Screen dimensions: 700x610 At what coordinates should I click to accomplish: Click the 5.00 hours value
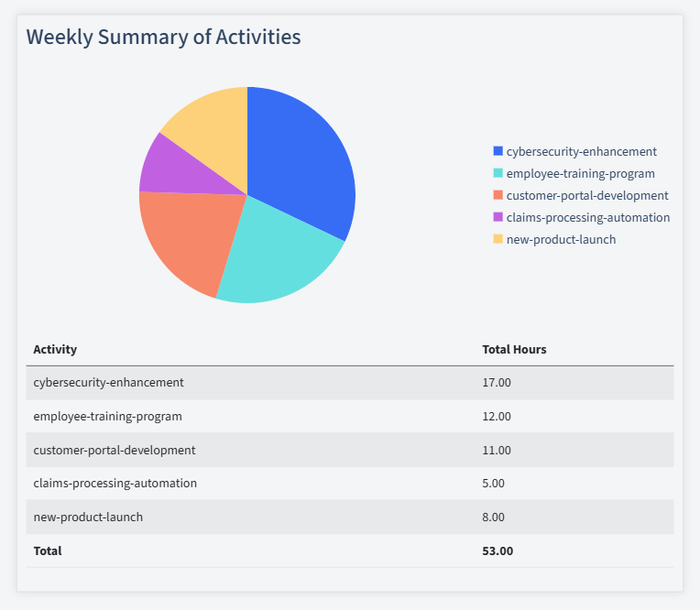click(x=493, y=484)
